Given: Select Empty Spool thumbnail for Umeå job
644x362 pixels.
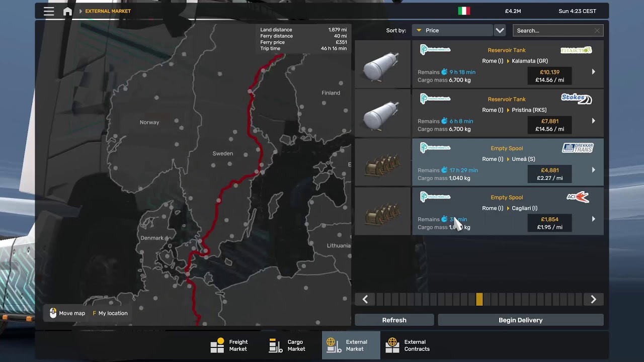Looking at the screenshot, I should (x=382, y=162).
